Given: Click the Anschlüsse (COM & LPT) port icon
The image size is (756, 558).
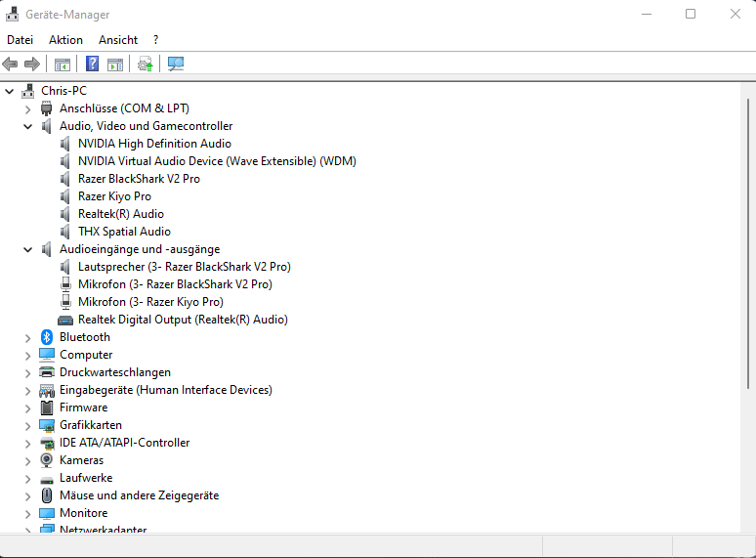Looking at the screenshot, I should pos(46,108).
